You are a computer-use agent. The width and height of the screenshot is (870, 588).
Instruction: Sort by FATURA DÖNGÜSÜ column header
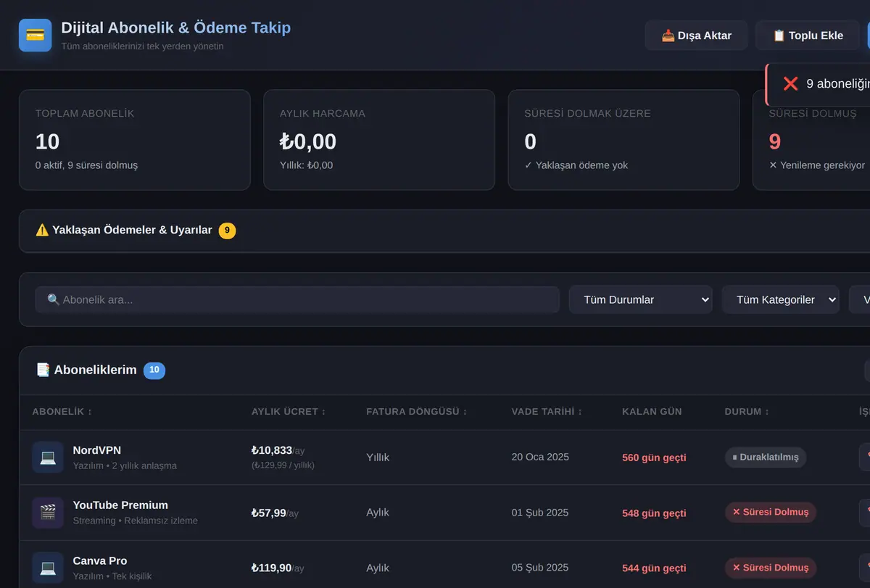pos(417,412)
